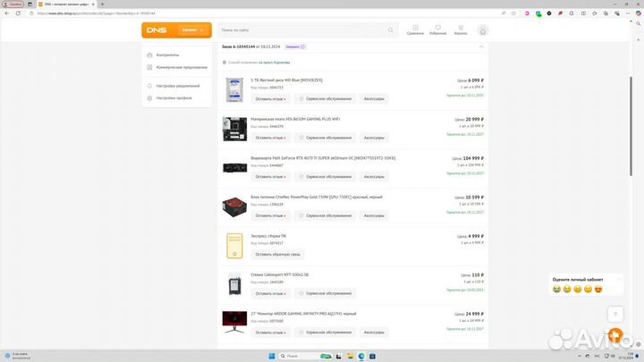The image size is (644, 362).
Task: Open MSI motherboard thumbnail image
Action: coord(234,129)
